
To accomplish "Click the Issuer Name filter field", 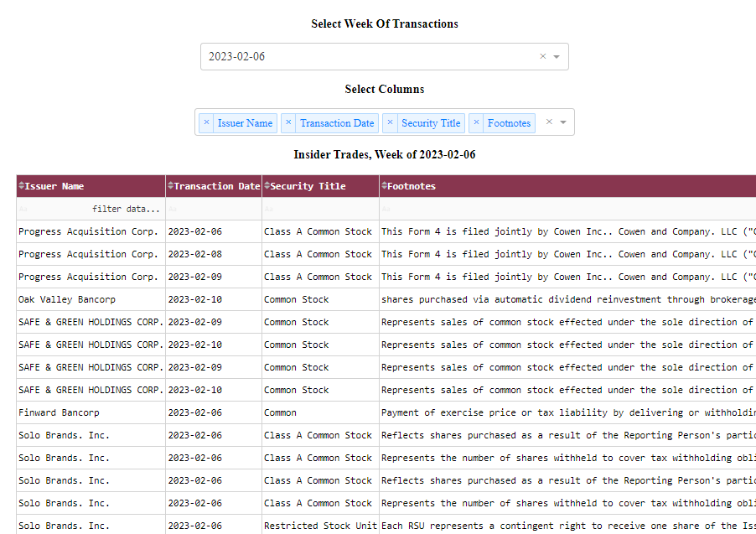I will (x=91, y=209).
